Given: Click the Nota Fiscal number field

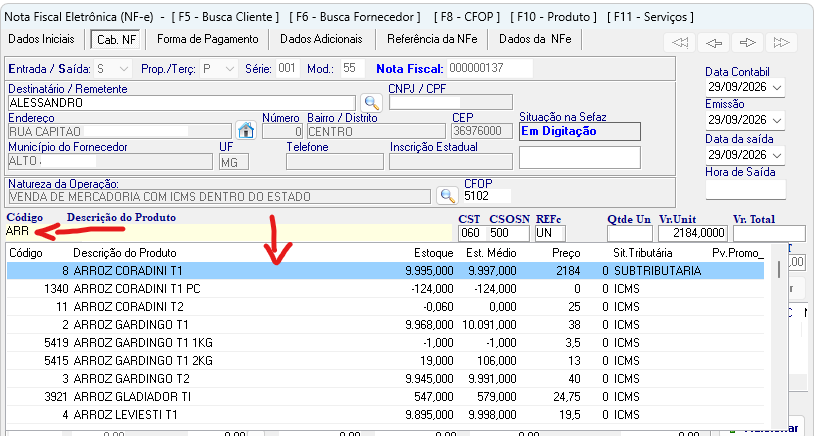Looking at the screenshot, I should [490, 68].
